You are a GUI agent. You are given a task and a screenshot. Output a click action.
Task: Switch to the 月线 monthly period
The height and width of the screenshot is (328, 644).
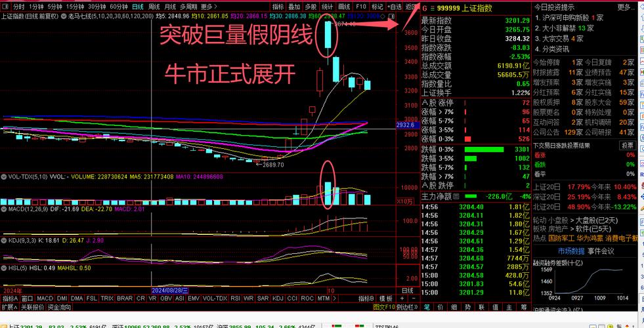170,7
